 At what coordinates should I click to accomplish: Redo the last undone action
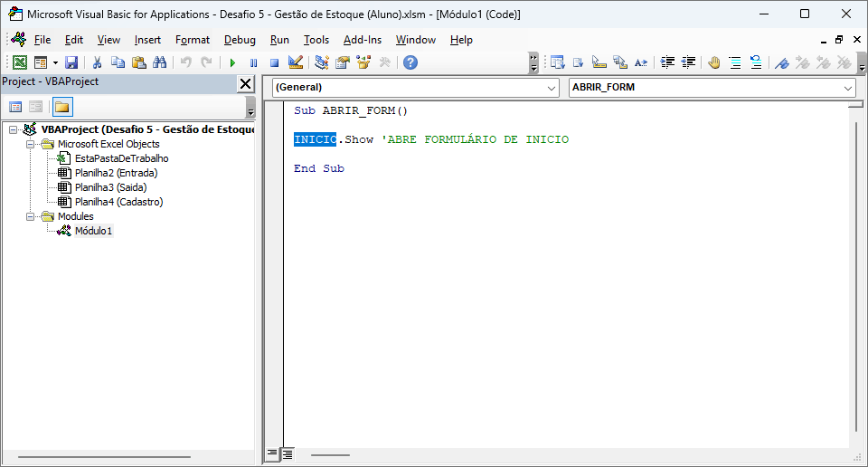[x=206, y=62]
